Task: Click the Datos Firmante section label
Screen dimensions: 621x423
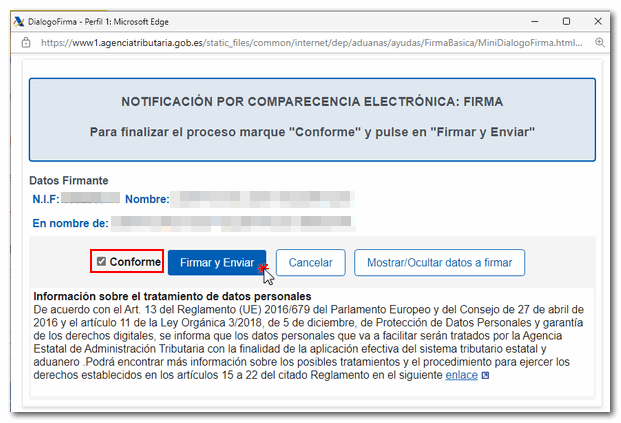Action: (x=69, y=181)
